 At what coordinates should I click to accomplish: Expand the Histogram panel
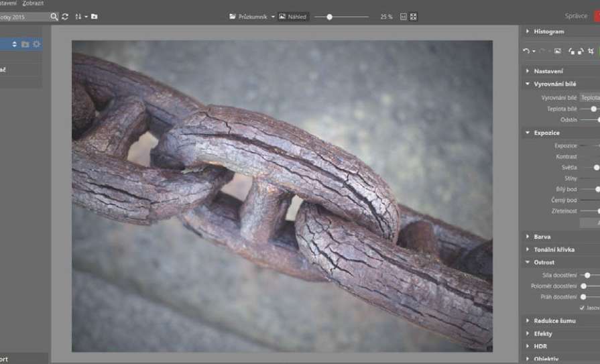[x=548, y=32]
